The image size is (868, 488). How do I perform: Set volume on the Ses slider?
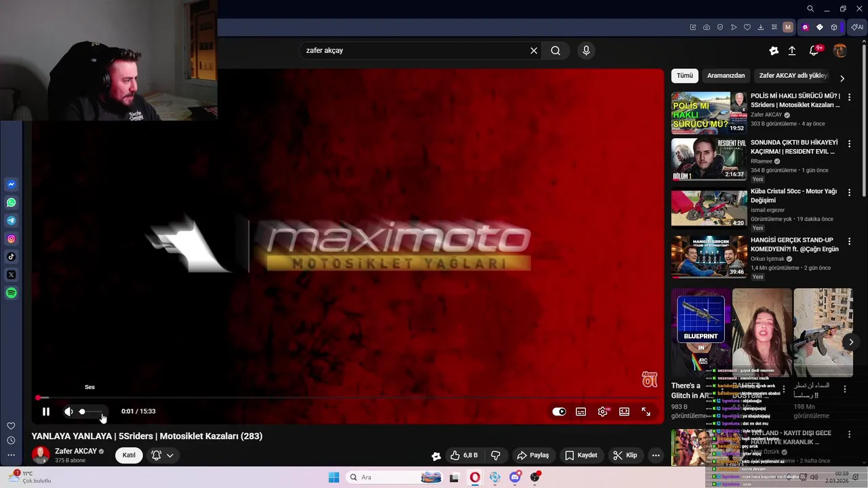point(92,411)
